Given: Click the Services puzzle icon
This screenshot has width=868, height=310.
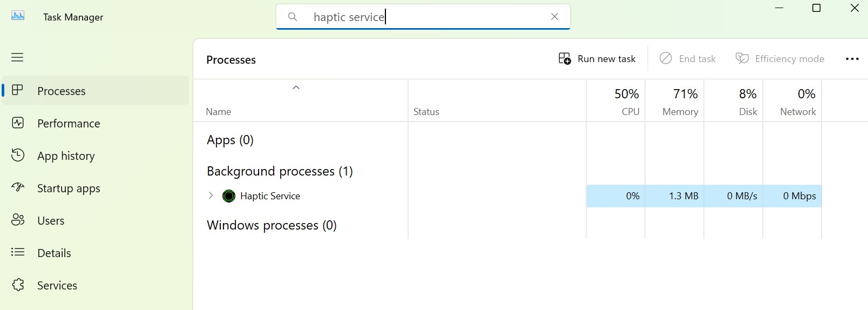Looking at the screenshot, I should pos(18,285).
